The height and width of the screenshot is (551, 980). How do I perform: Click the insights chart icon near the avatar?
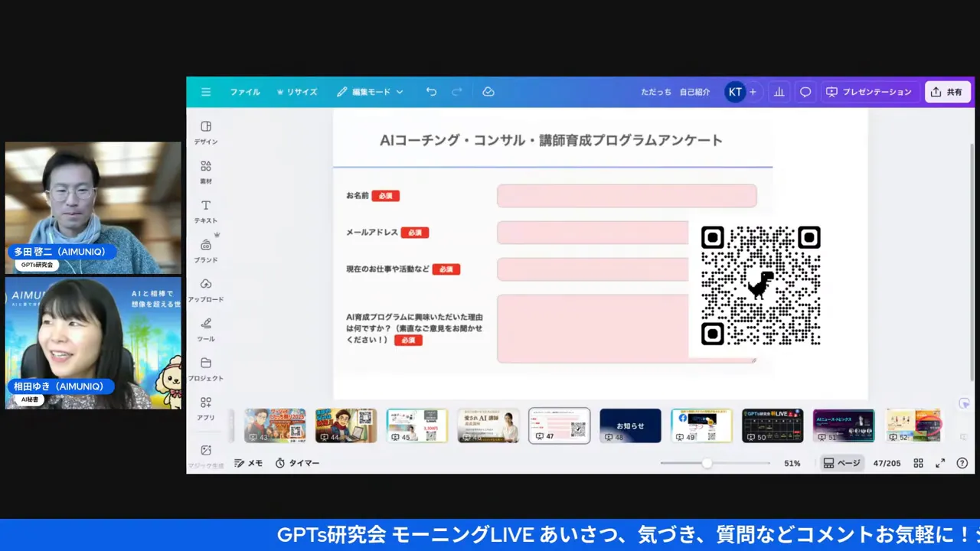(779, 92)
